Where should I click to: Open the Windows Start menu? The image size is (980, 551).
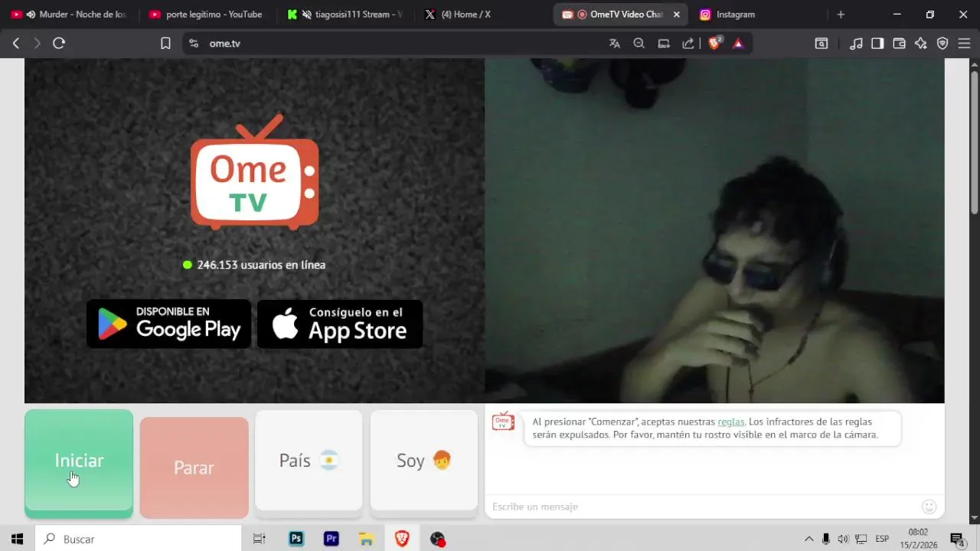pyautogui.click(x=17, y=539)
